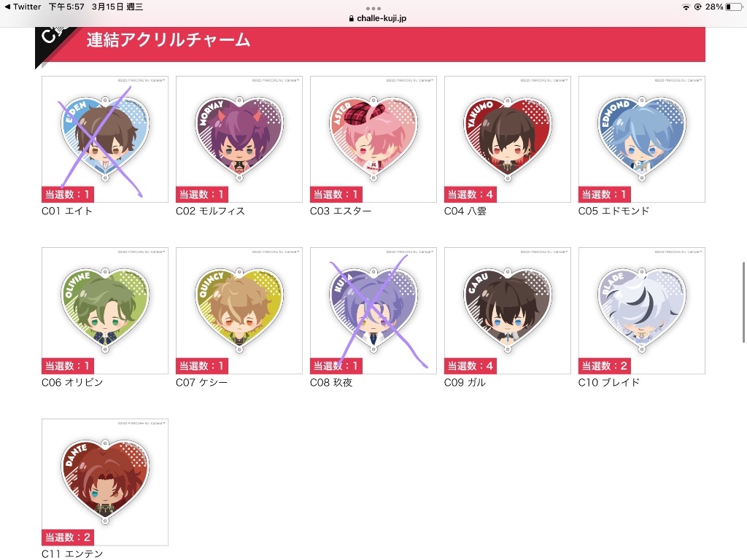
Task: Open the challe-kuji.jp address bar
Action: click(x=377, y=18)
